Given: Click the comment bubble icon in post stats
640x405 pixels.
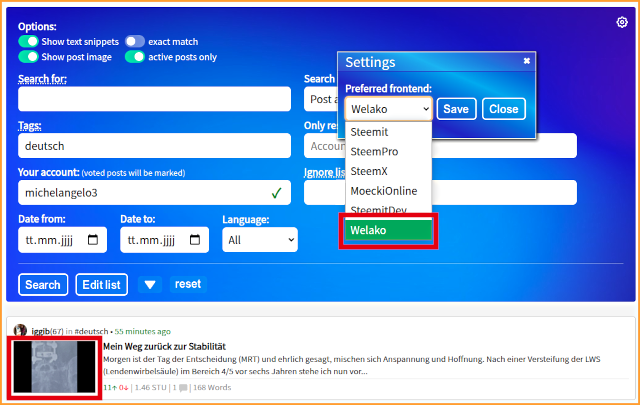Looking at the screenshot, I should click(183, 387).
